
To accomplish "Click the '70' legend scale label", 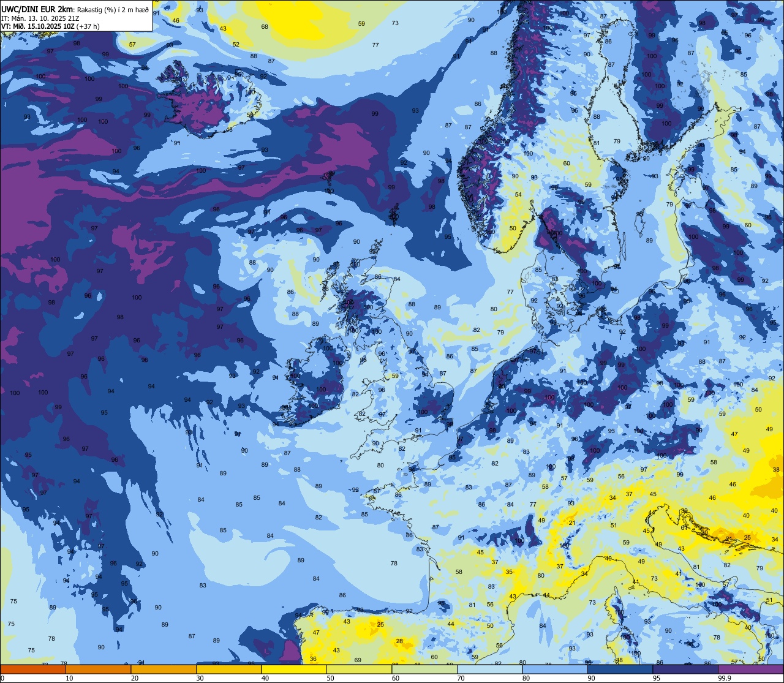I will point(461,678).
